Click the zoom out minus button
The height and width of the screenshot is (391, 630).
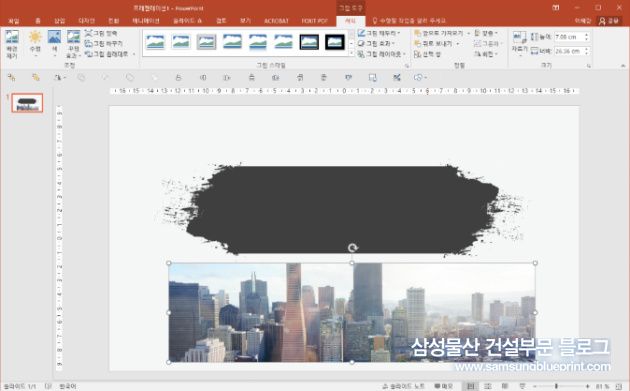(x=535, y=386)
